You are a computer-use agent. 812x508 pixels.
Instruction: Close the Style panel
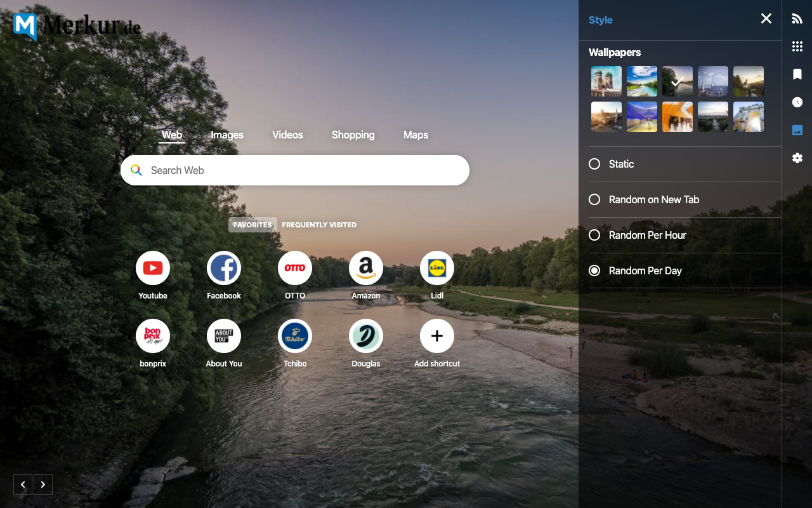[x=766, y=18]
